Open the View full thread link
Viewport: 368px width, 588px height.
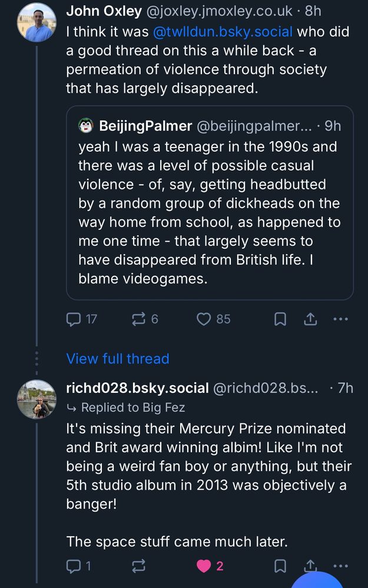pyautogui.click(x=118, y=359)
